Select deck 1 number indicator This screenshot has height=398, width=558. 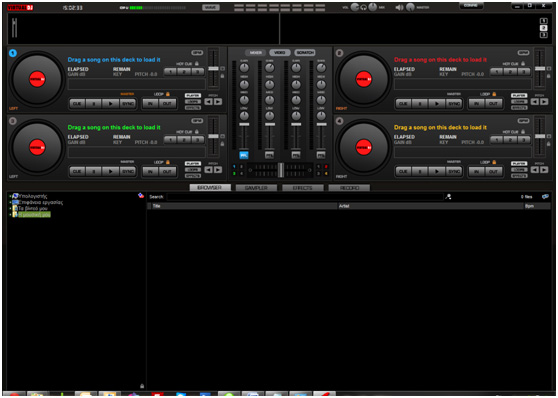[x=12, y=53]
